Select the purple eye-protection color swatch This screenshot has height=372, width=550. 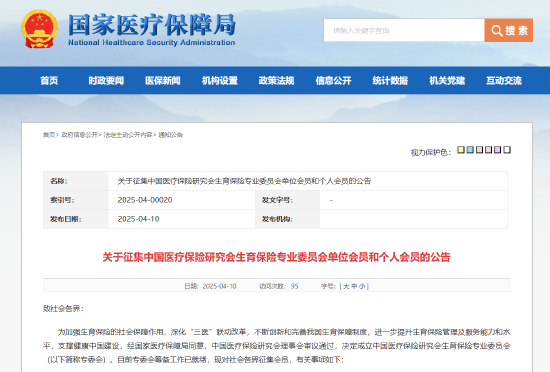coord(497,150)
